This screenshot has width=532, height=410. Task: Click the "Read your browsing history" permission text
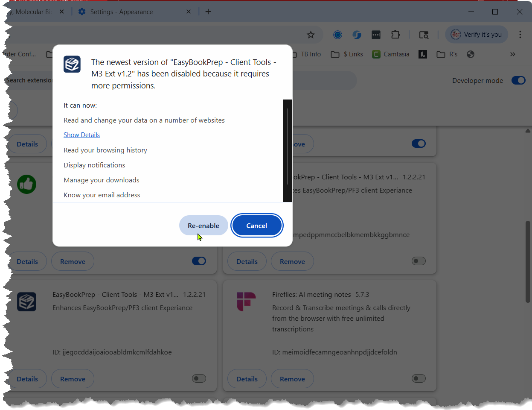[x=105, y=150]
